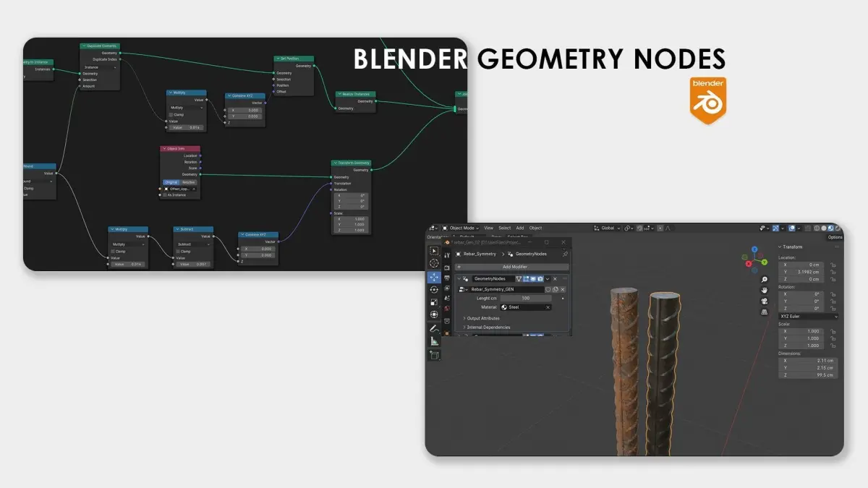
Task: Open the Select menu in viewport header
Action: pos(505,228)
